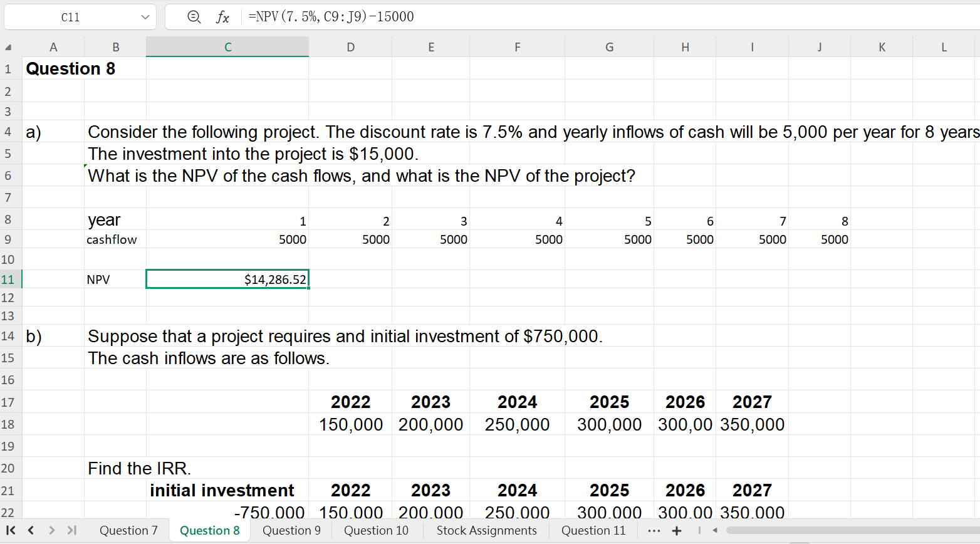Select the Stock Assignments sheet tab
Viewport: 980px width, 544px height.
486,530
